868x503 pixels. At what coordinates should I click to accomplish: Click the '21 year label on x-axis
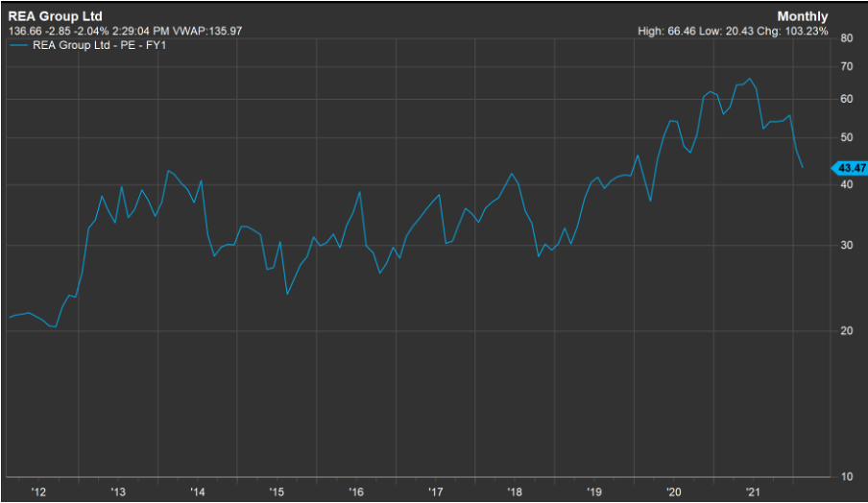click(751, 491)
